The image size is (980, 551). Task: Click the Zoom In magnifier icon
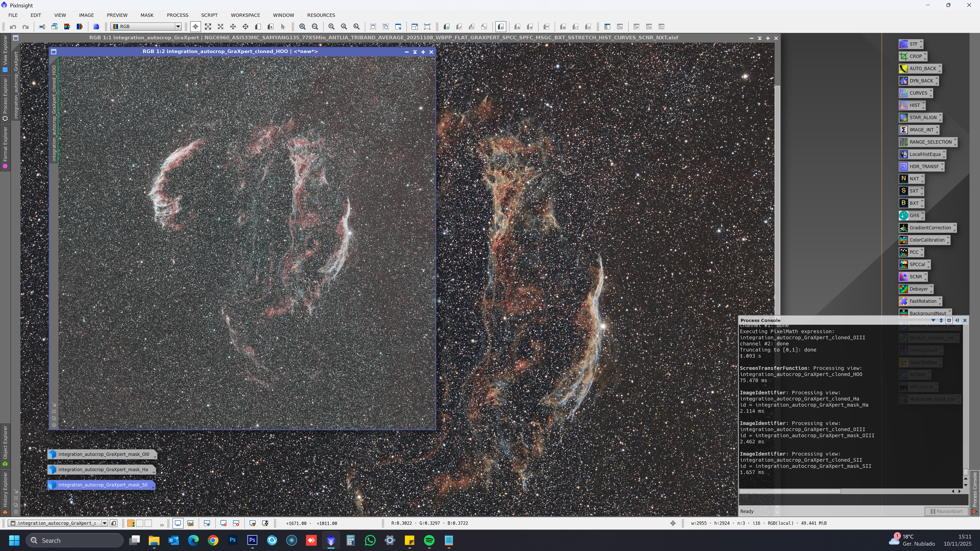click(302, 27)
